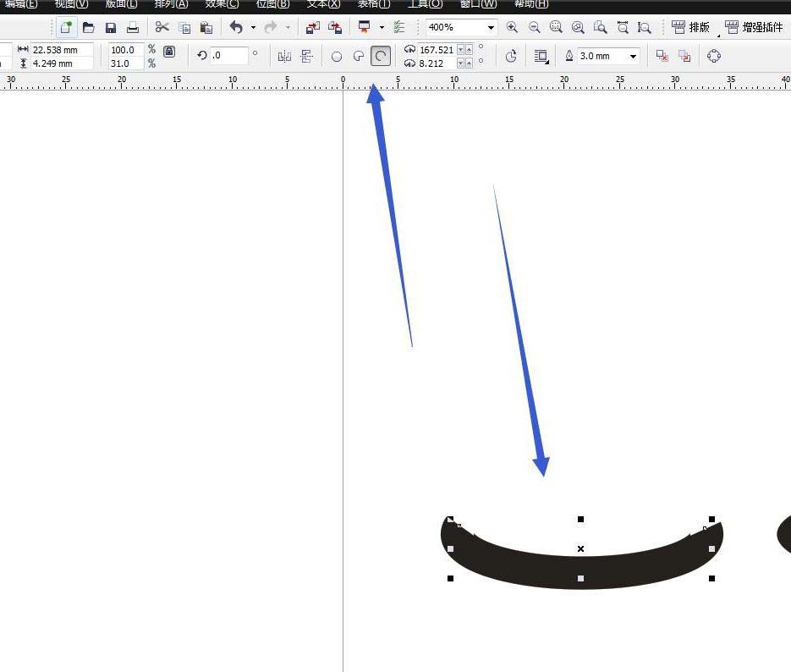791x672 pixels.
Task: Select the full Ellipse shape mode
Action: point(337,57)
